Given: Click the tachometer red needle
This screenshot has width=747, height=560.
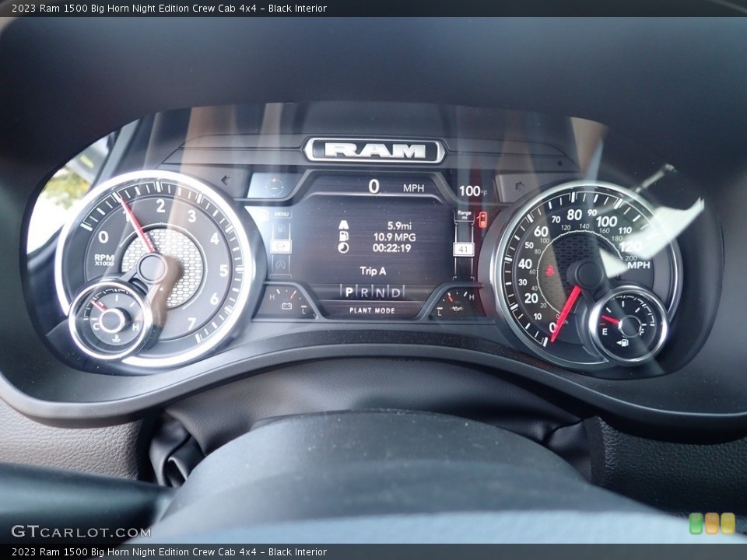Looking at the screenshot, I should [x=137, y=226].
